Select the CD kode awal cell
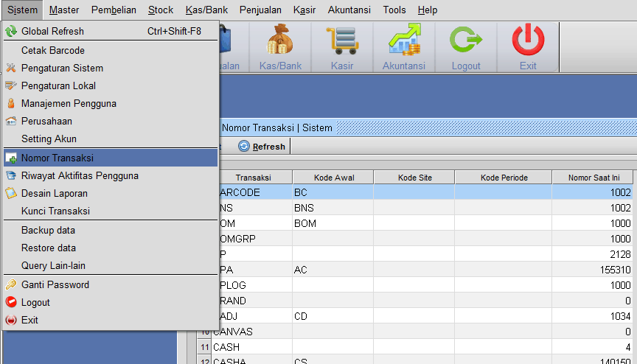637x364 pixels. point(333,316)
